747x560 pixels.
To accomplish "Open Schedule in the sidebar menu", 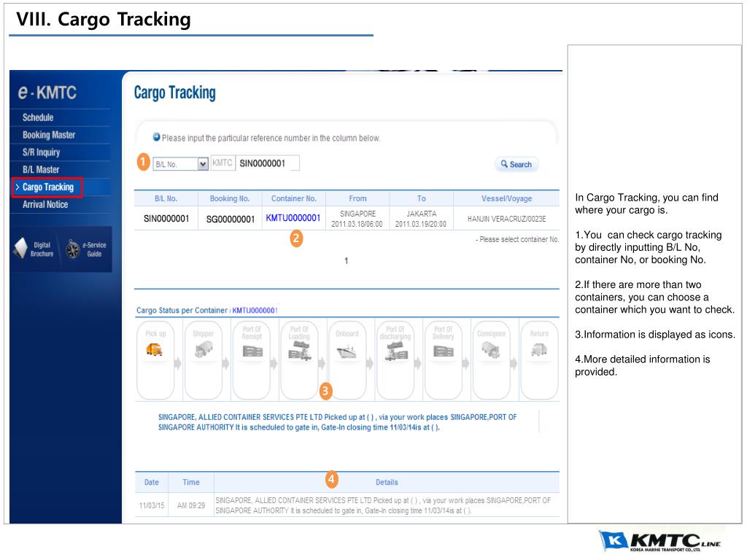I will tap(38, 117).
